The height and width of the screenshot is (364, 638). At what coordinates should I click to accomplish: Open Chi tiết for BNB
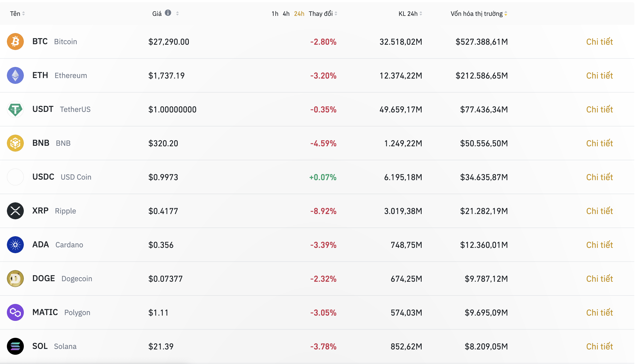coord(599,143)
